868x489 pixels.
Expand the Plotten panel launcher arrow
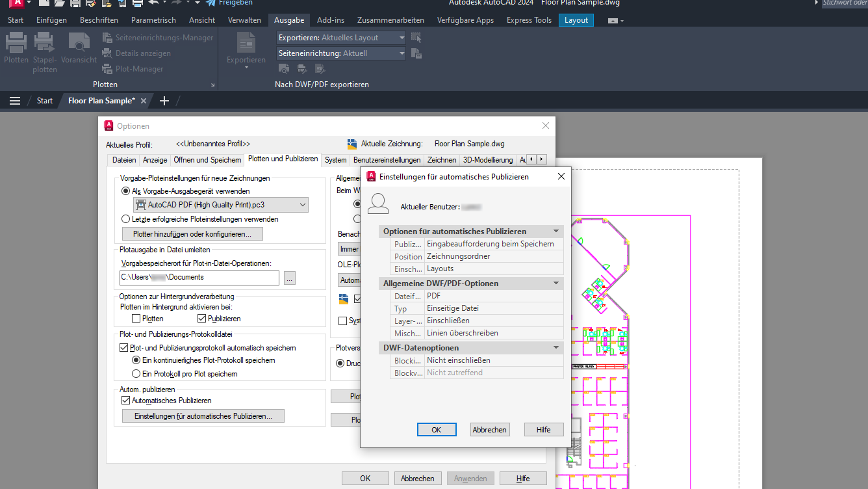(x=212, y=85)
